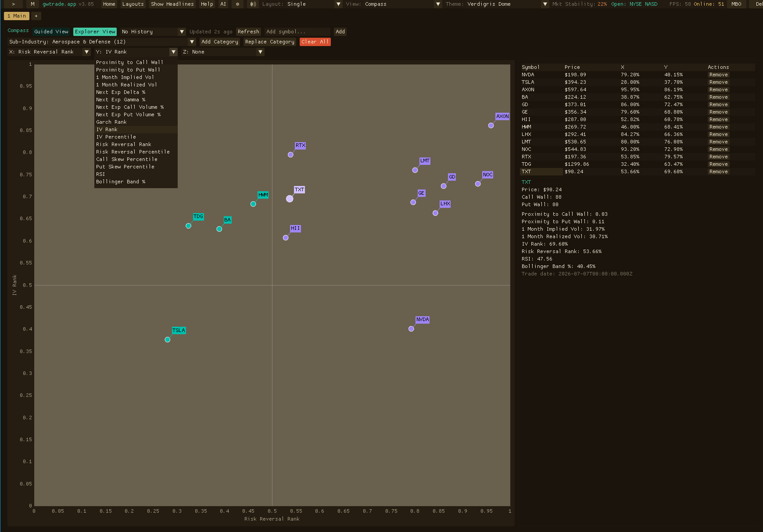The image size is (763, 532).
Task: Choose Proximity to Call Wall option
Action: 136,62
